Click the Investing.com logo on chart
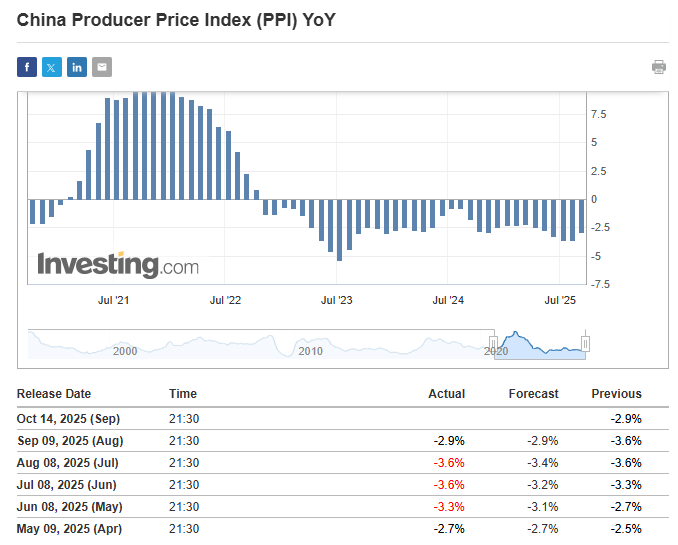The width and height of the screenshot is (678, 545). [x=118, y=265]
